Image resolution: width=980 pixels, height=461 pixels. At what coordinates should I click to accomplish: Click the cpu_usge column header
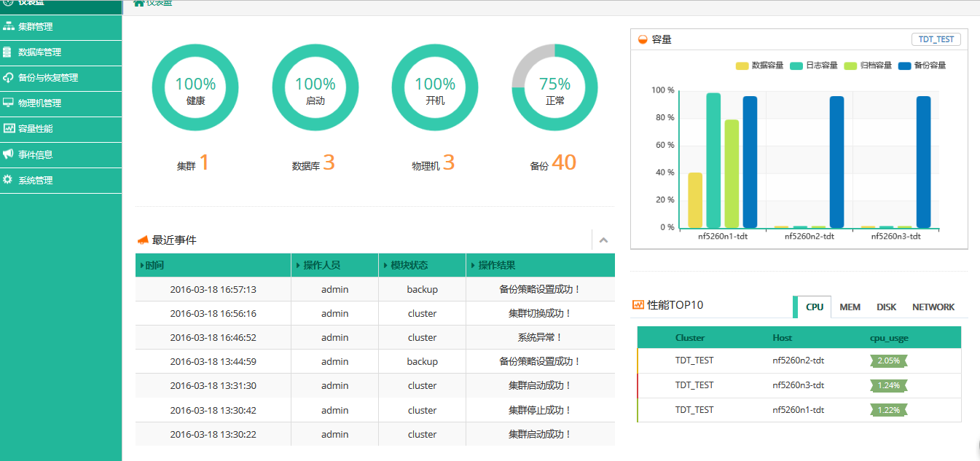pos(889,338)
